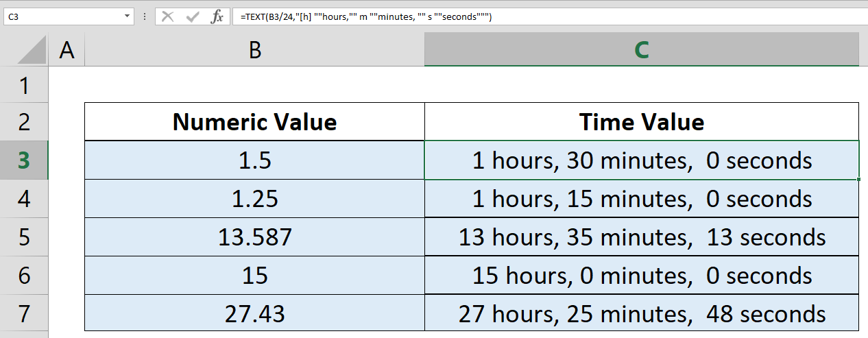Select row 3 header
The width and height of the screenshot is (868, 338).
(24, 160)
